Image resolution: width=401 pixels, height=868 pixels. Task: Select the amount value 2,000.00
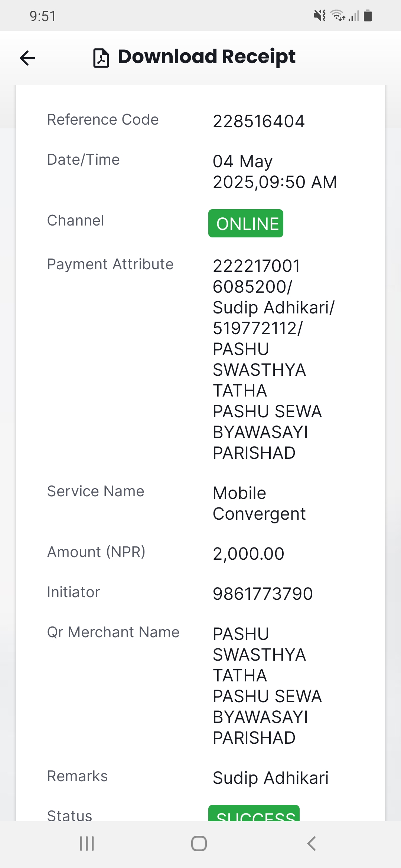click(x=248, y=554)
